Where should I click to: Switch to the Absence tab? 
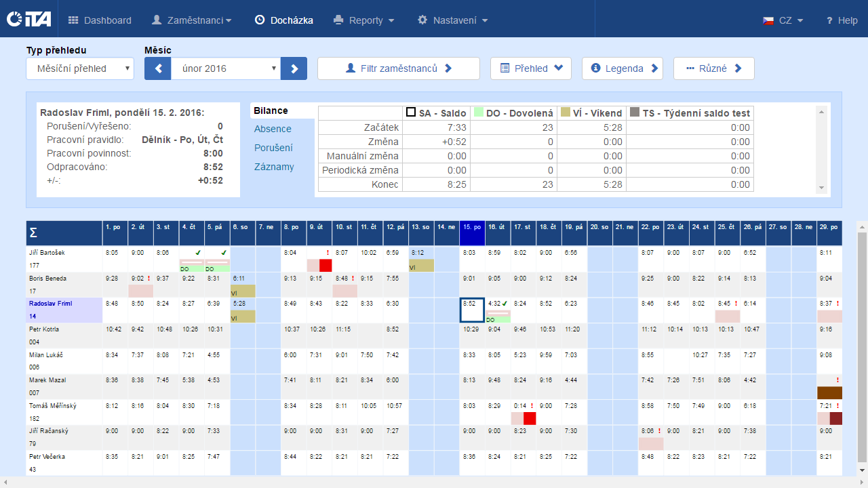tap(273, 129)
